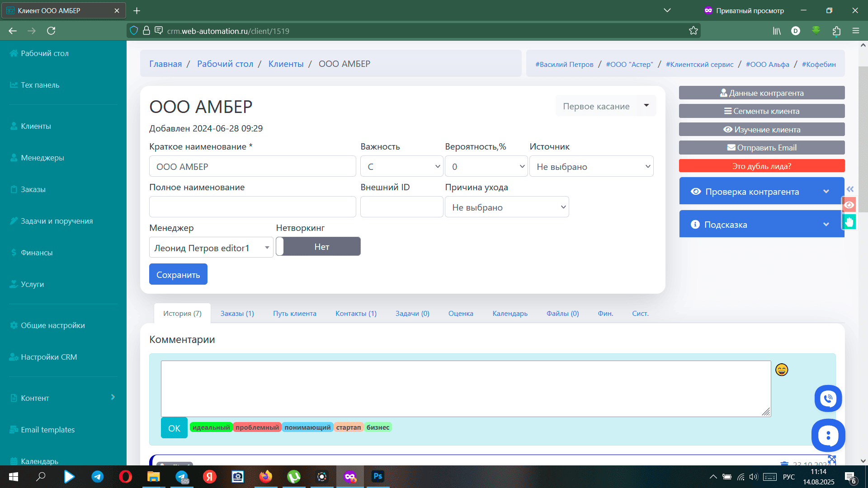Open the phone call widget icon
Viewport: 868px width, 488px height.
[828, 399]
